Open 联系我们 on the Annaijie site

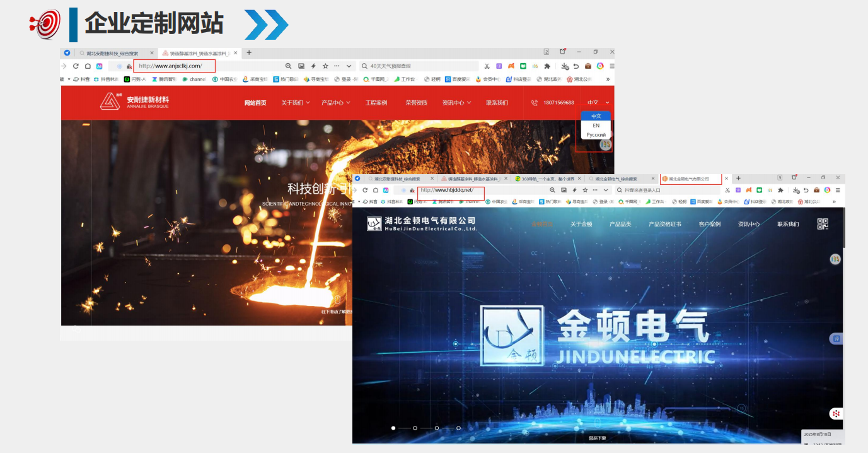(497, 103)
